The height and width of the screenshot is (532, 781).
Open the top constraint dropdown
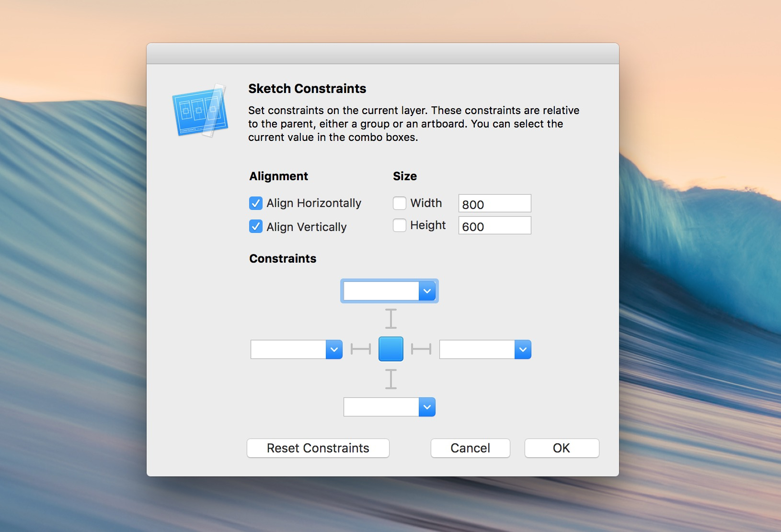pos(427,291)
